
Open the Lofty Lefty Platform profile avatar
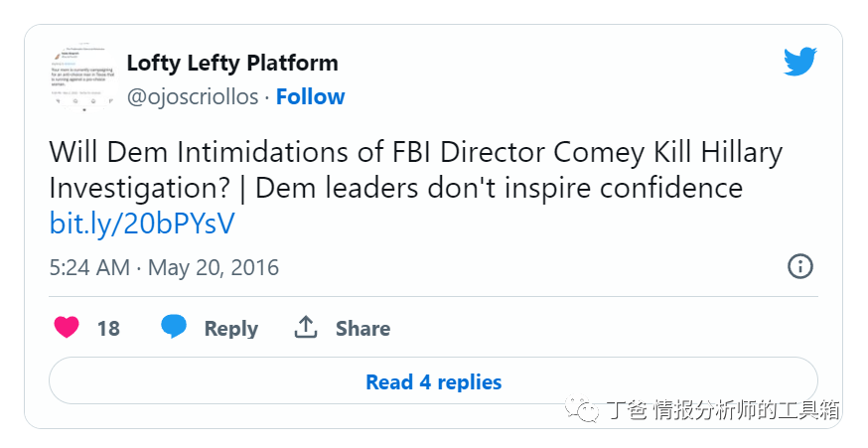pos(81,80)
